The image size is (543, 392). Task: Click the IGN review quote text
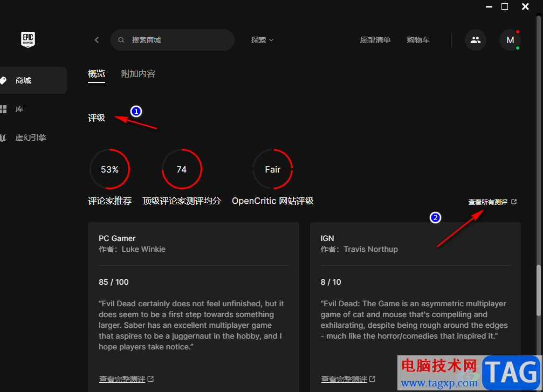[414, 320]
